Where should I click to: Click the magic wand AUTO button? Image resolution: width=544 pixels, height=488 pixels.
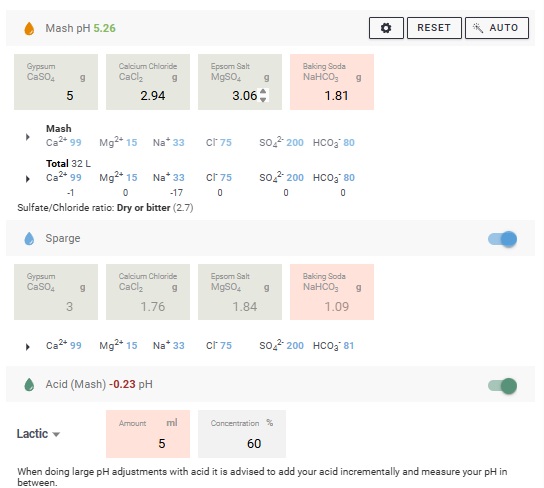pyautogui.click(x=497, y=28)
